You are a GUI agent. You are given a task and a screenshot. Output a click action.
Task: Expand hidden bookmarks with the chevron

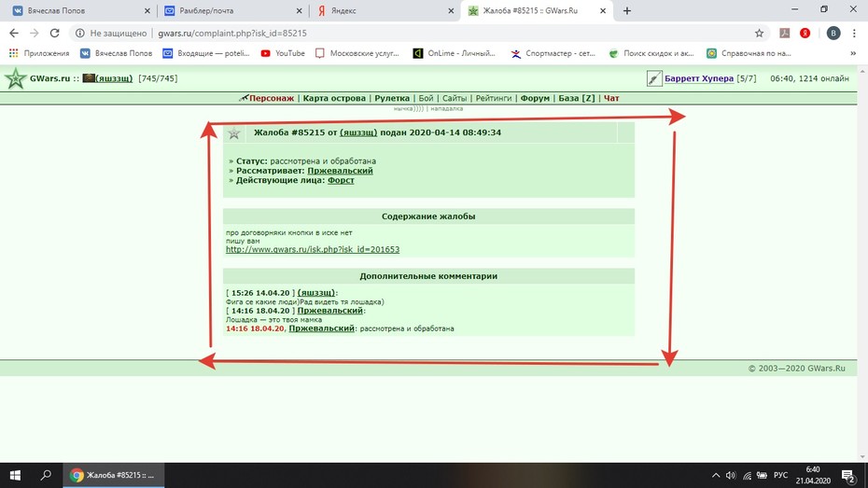[x=853, y=53]
